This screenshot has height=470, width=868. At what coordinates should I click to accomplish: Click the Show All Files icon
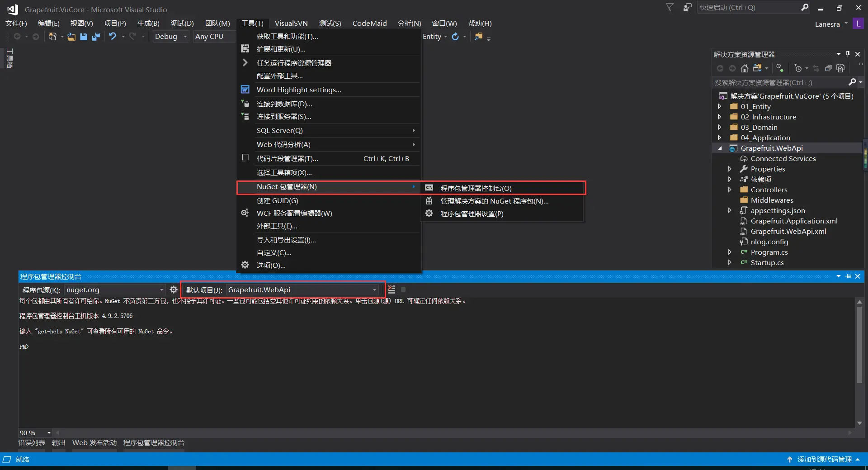tap(840, 68)
